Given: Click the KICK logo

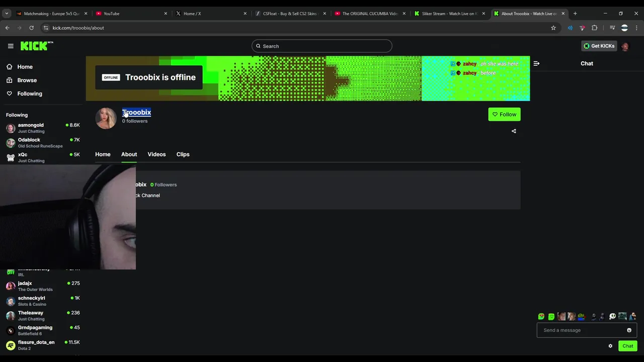Looking at the screenshot, I should pos(37,46).
